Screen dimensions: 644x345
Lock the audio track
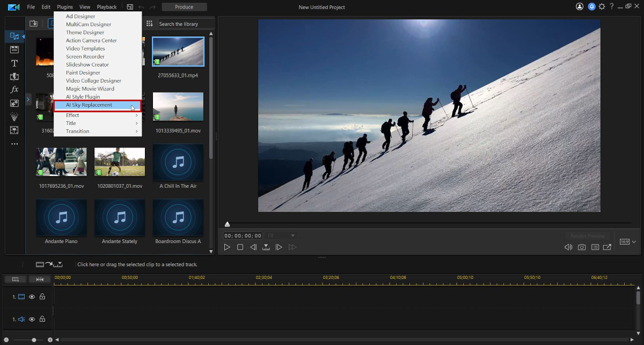(42, 319)
